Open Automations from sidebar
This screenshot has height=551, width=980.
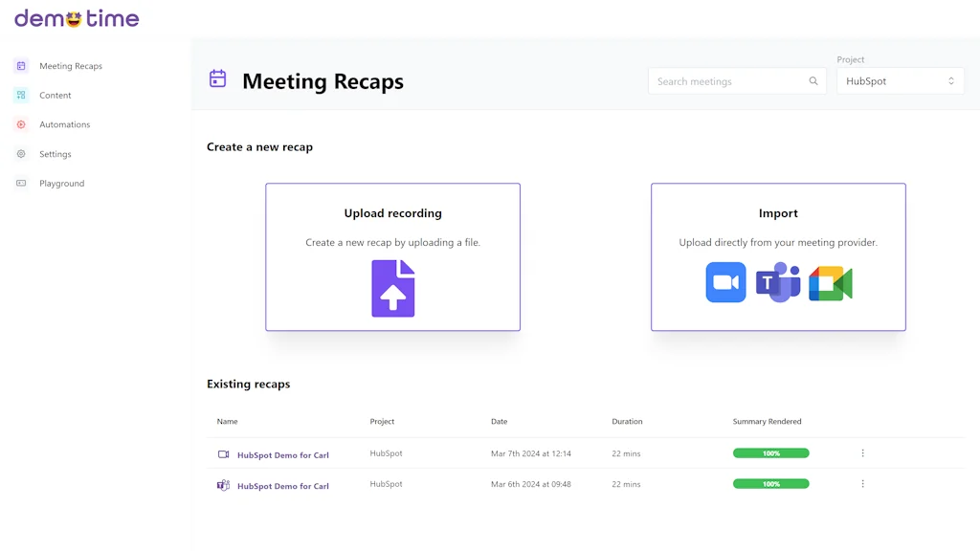coord(64,124)
